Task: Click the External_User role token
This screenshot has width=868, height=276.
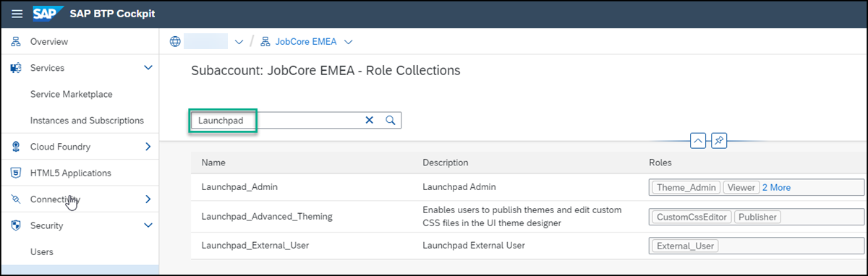Action: click(x=685, y=246)
